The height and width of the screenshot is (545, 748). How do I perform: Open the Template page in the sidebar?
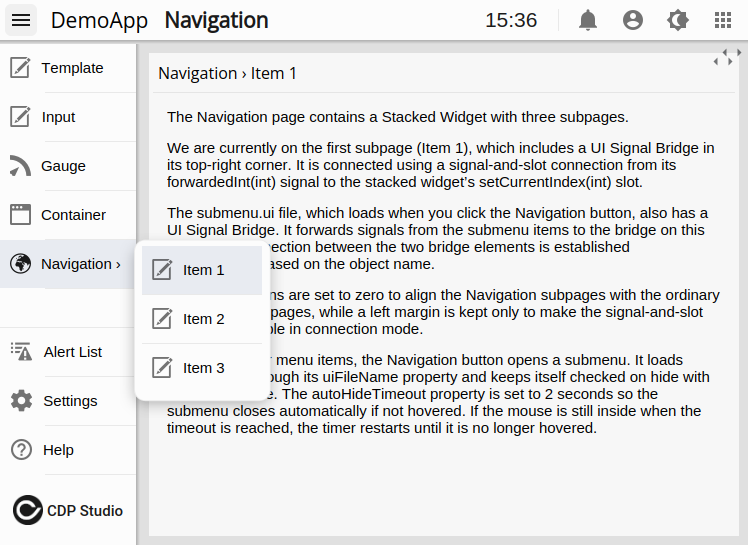click(68, 68)
